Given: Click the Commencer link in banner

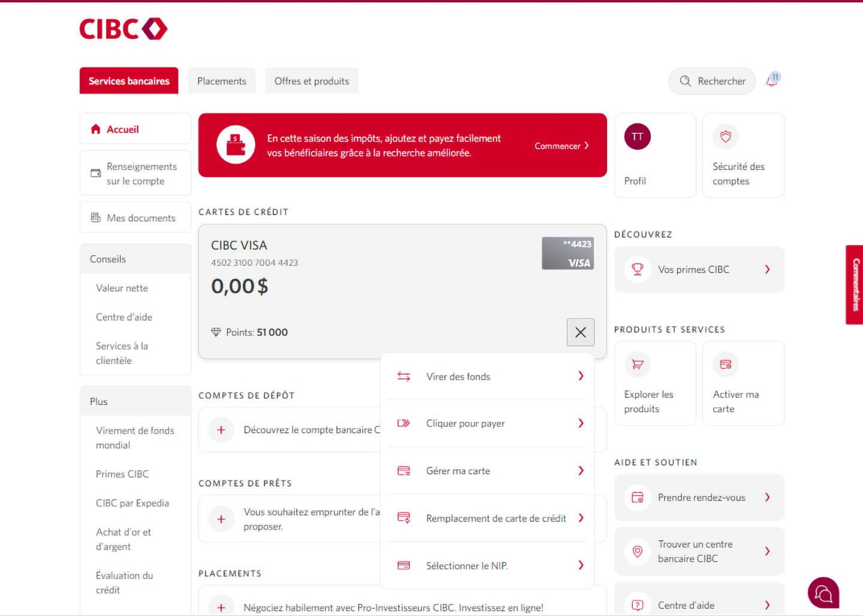Looking at the screenshot, I should tap(562, 146).
